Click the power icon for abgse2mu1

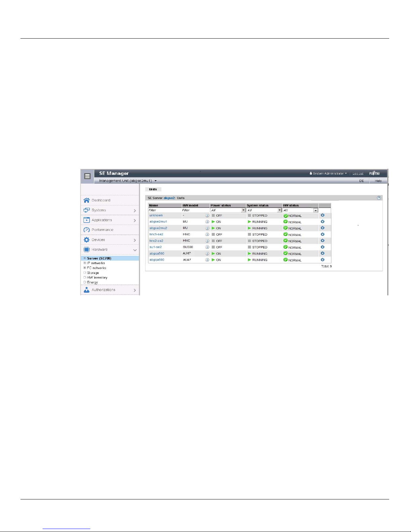322,222
